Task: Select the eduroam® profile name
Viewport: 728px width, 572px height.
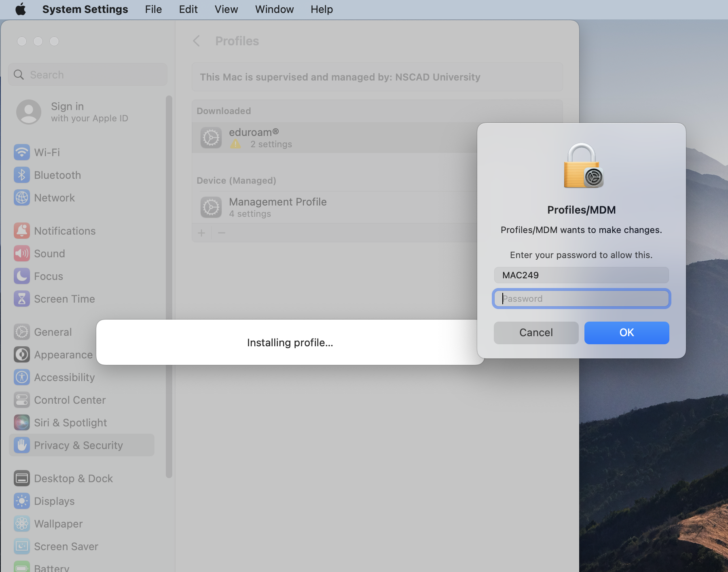Action: click(x=254, y=132)
